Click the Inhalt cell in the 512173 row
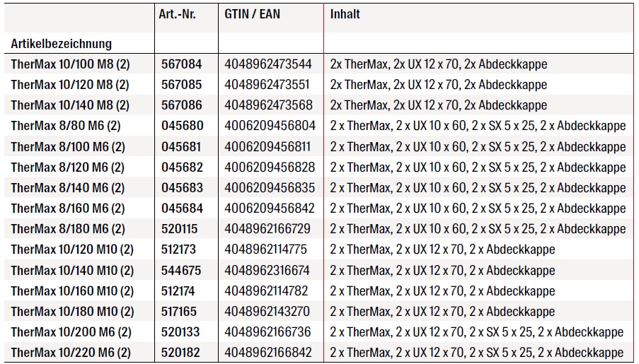639x364 pixels. click(x=442, y=249)
